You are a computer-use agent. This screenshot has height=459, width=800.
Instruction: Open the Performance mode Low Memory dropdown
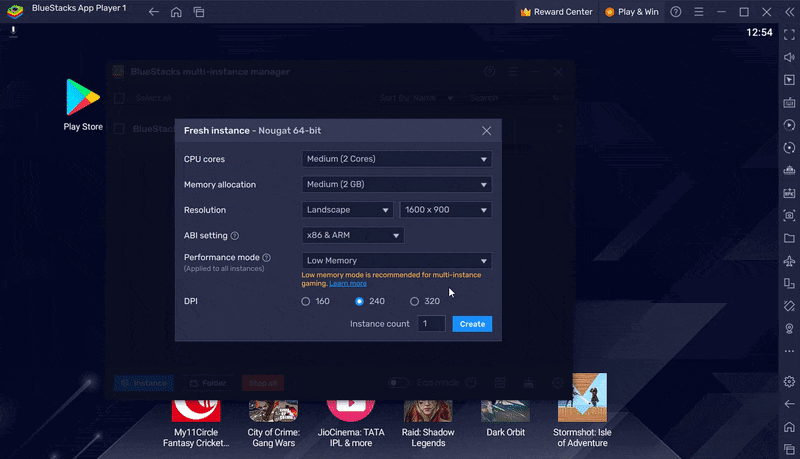click(396, 261)
